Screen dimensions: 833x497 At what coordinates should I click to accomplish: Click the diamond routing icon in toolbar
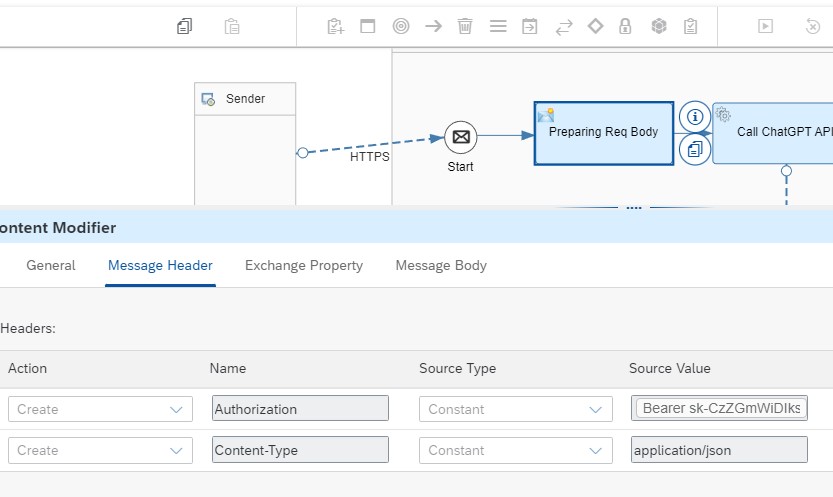(595, 26)
